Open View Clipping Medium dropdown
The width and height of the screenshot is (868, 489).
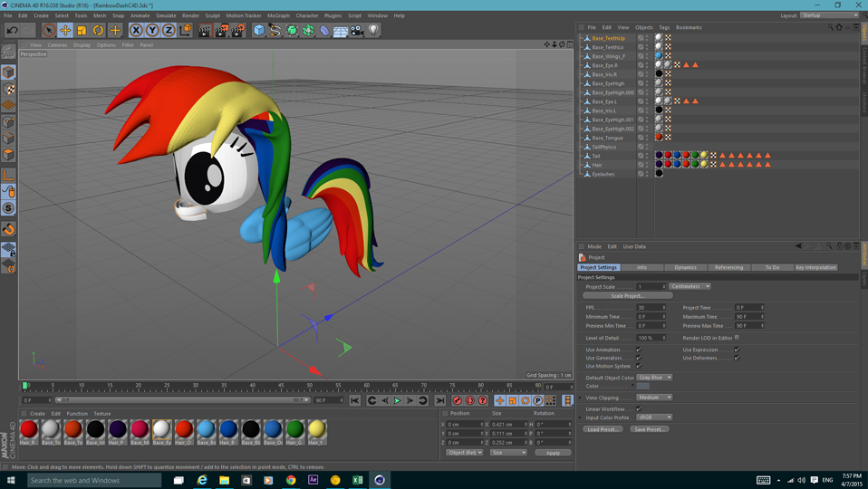654,398
